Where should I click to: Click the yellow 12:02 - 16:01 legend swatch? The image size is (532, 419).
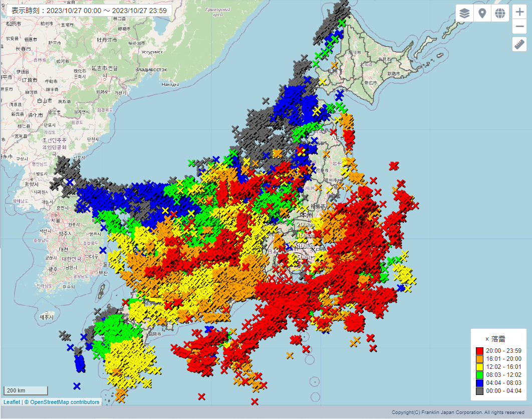click(479, 367)
